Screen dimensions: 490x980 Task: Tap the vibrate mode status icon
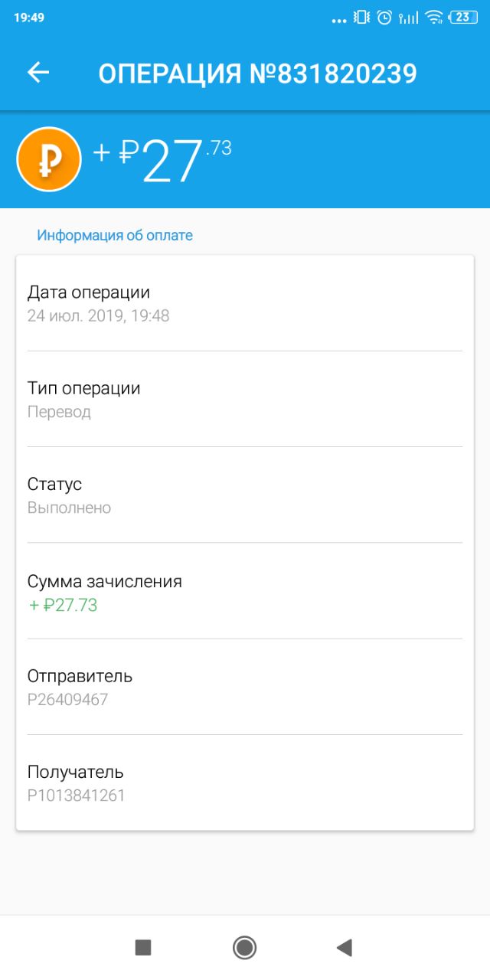(x=361, y=17)
